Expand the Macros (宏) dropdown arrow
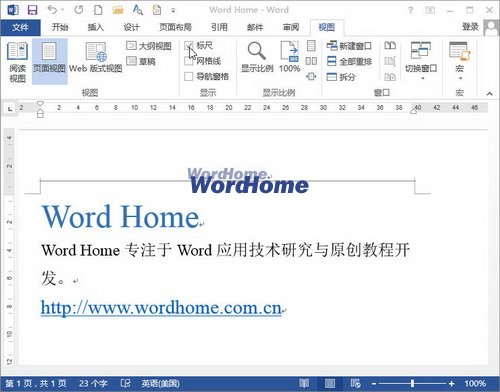This screenshot has width=500, height=392. [460, 79]
